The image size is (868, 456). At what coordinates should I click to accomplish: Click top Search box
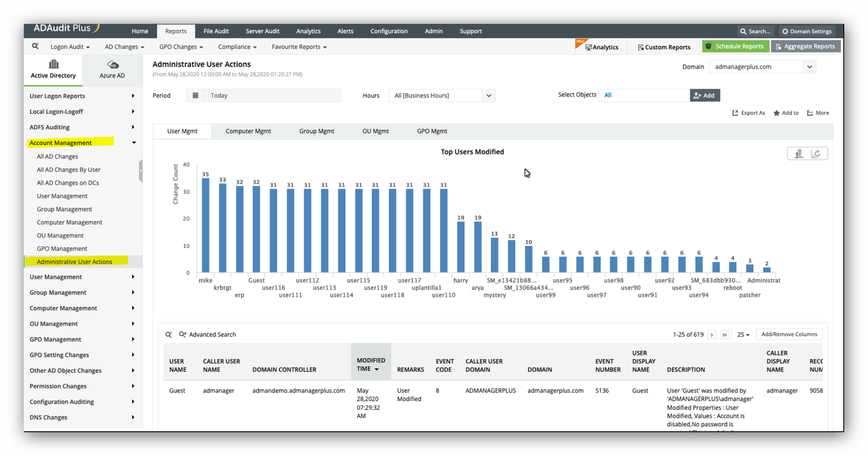point(756,31)
